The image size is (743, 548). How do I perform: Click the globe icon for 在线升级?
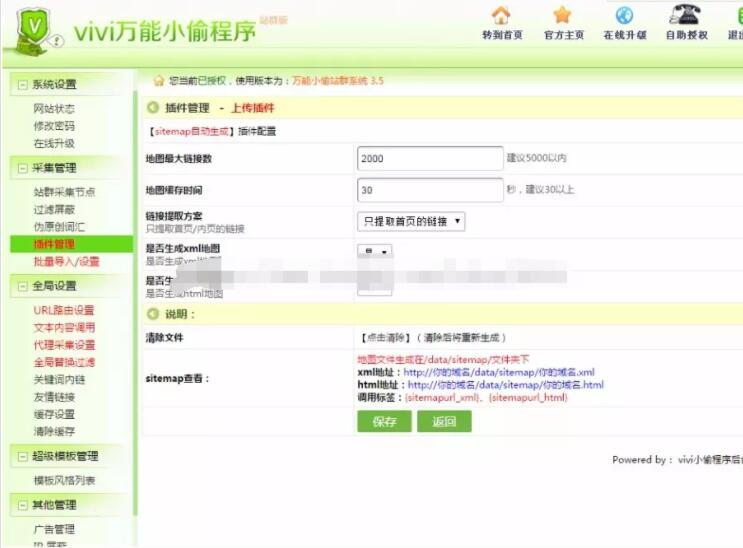coord(624,16)
